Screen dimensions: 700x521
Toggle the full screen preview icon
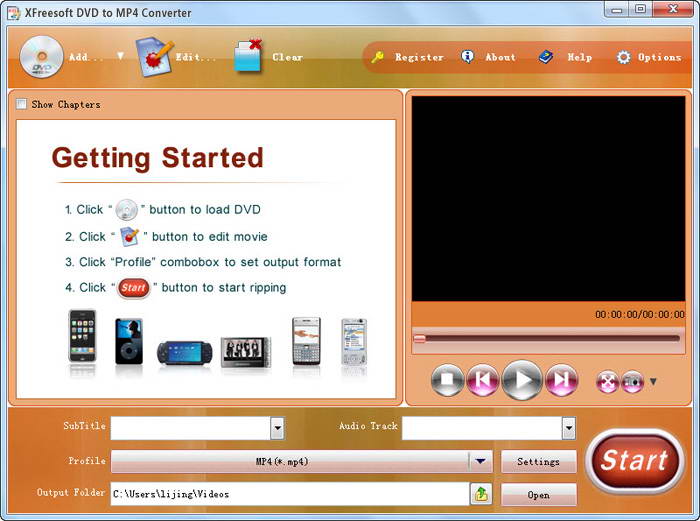tap(607, 381)
